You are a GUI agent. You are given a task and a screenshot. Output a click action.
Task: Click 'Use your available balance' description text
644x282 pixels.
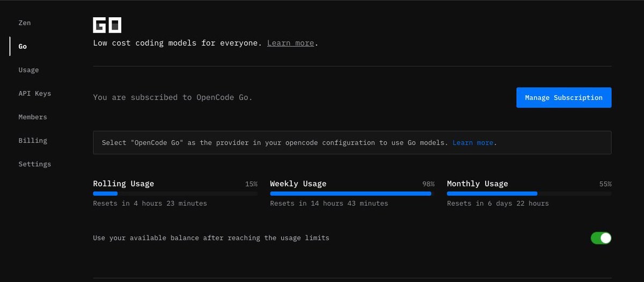pos(211,238)
